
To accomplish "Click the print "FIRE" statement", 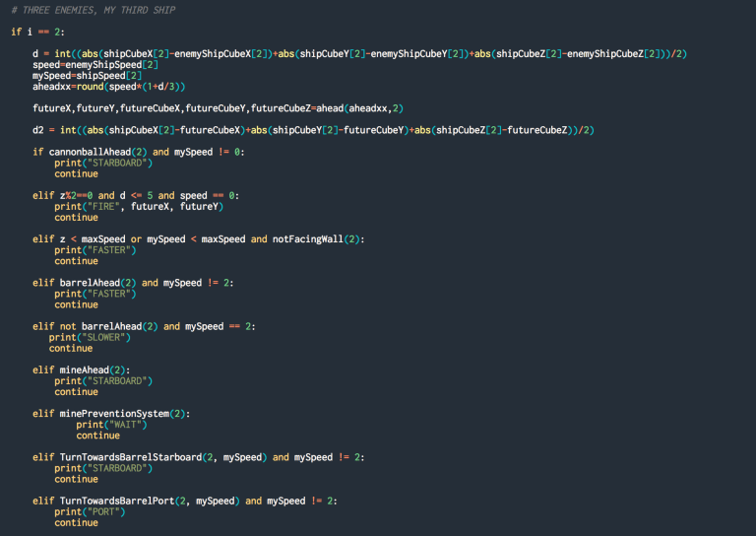I will coord(139,207).
